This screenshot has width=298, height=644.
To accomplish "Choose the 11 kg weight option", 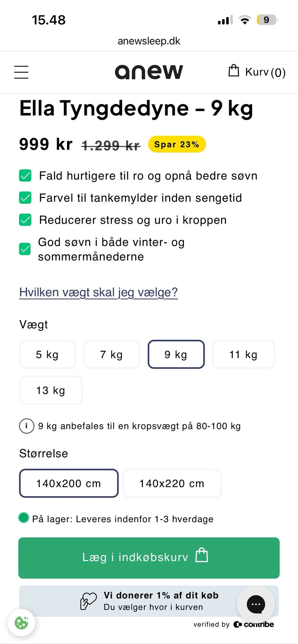I will click(243, 355).
